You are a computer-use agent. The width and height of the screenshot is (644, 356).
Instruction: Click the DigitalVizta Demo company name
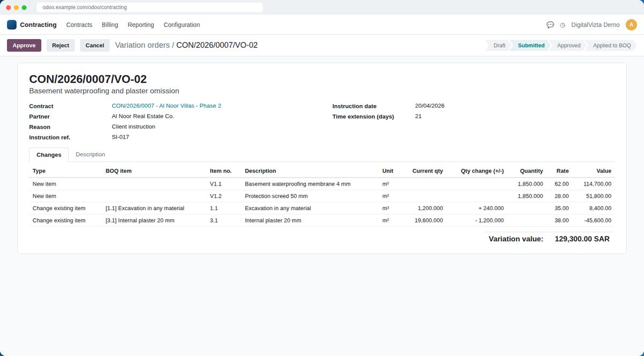point(595,25)
